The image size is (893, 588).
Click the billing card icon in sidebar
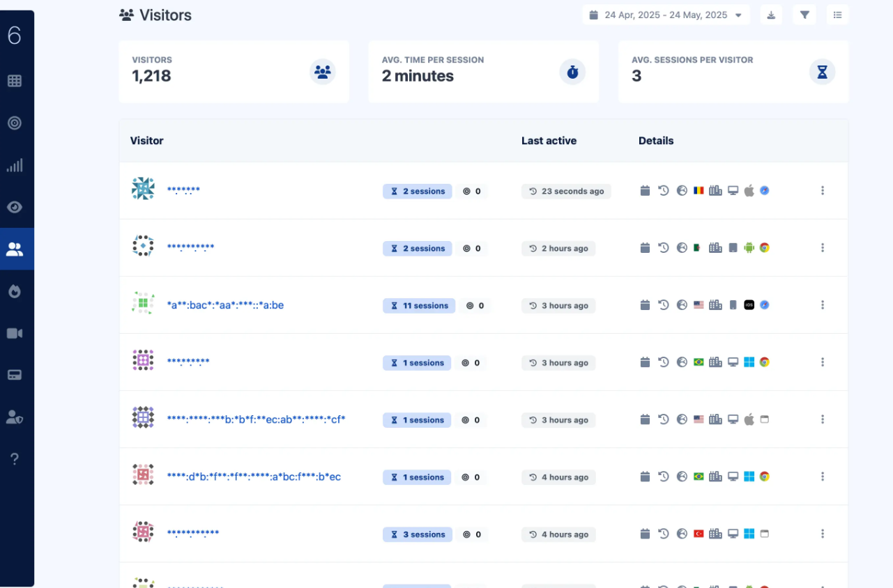click(x=15, y=375)
